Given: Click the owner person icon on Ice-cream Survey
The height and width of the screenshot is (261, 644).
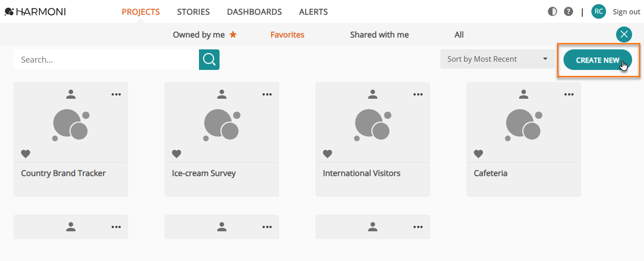Looking at the screenshot, I should coord(222,94).
